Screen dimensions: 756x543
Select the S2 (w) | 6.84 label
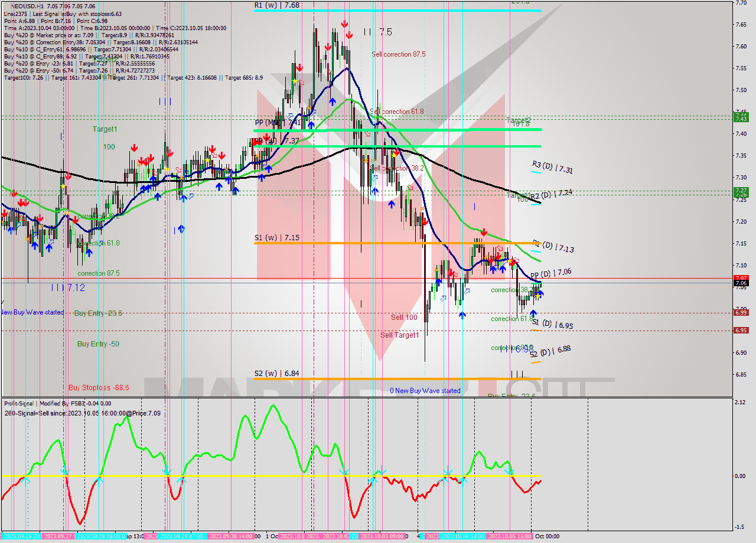coord(277,373)
